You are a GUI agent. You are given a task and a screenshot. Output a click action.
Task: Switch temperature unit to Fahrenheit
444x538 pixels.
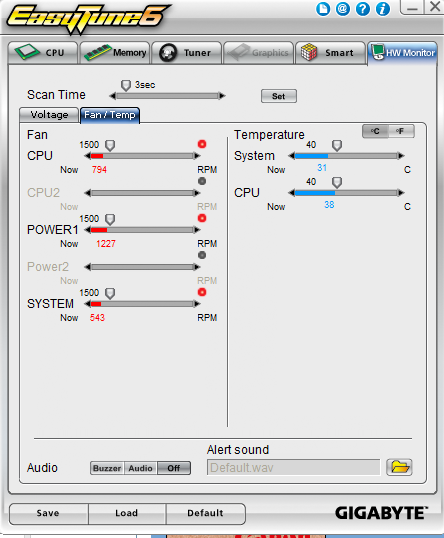coord(401,131)
